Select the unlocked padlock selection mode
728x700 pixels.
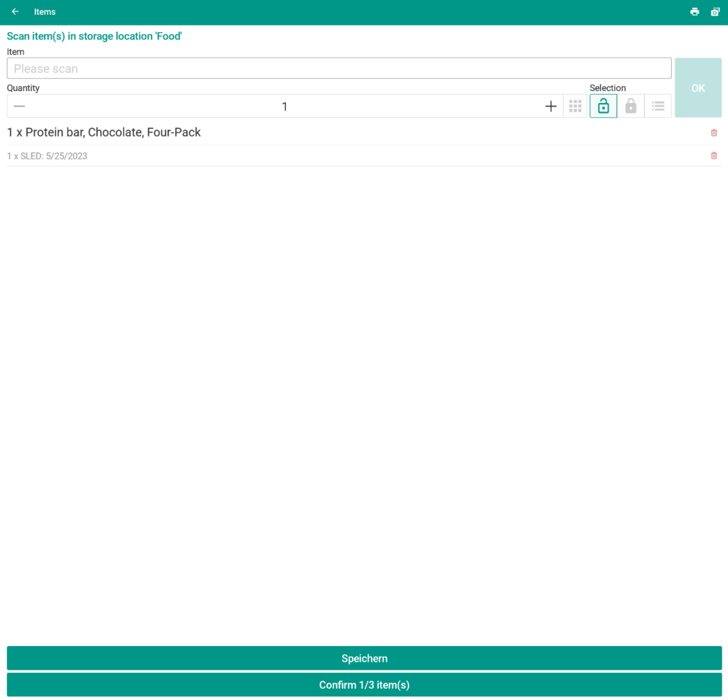pos(603,106)
